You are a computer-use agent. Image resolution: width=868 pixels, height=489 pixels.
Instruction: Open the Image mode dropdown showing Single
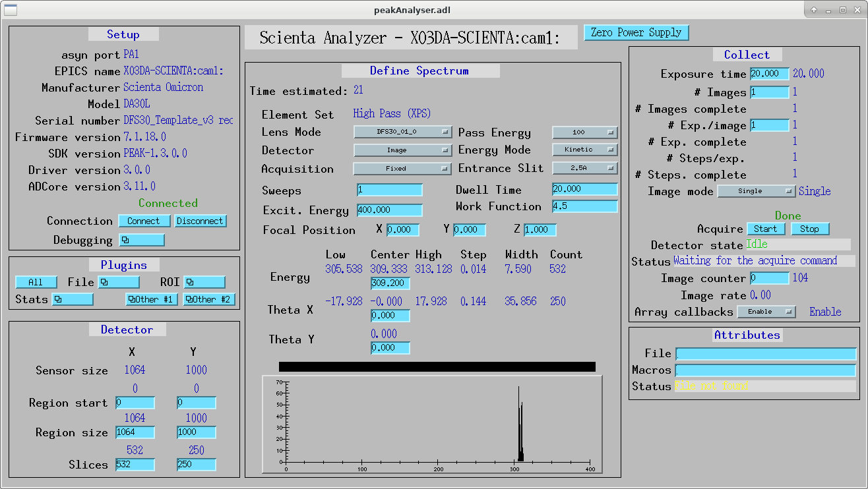click(757, 191)
